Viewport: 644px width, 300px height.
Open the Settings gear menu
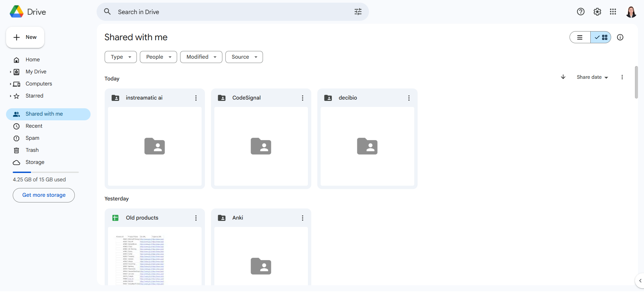point(597,12)
